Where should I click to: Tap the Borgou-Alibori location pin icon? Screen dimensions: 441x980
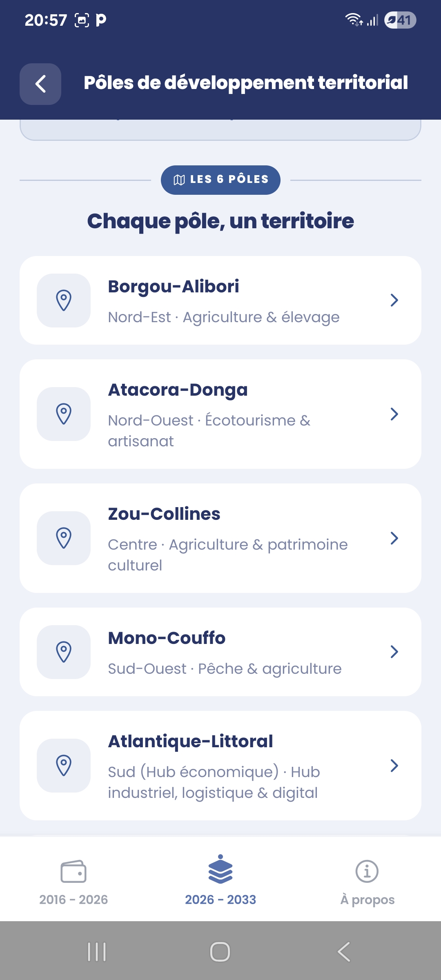click(64, 301)
